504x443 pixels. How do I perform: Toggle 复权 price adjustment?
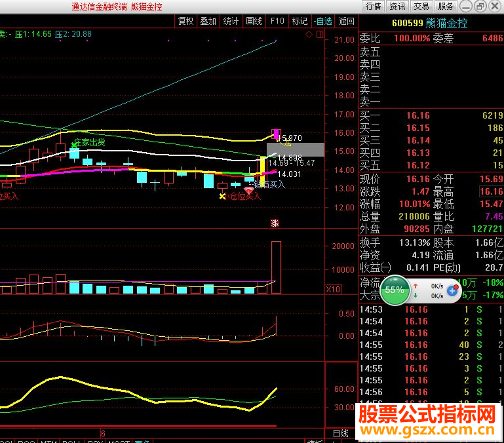pyautogui.click(x=185, y=21)
